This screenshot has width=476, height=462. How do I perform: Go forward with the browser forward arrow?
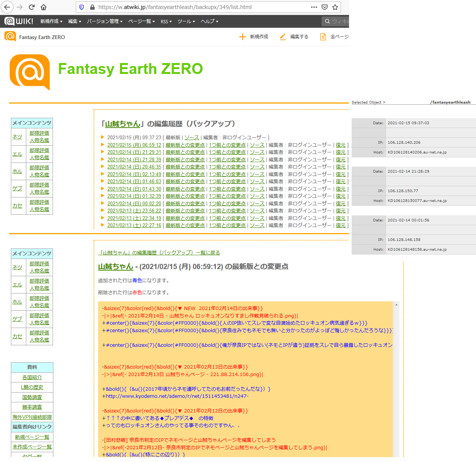coord(20,7)
